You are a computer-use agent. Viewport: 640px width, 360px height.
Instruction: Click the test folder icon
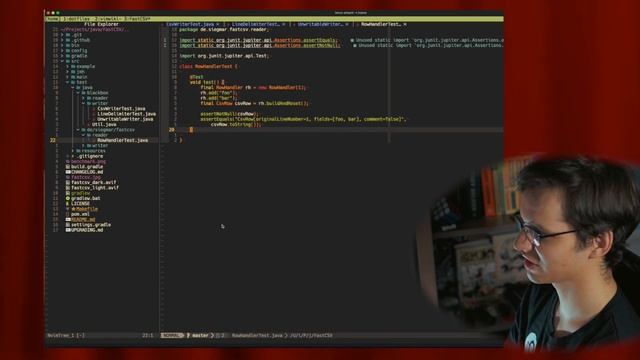tap(73, 82)
